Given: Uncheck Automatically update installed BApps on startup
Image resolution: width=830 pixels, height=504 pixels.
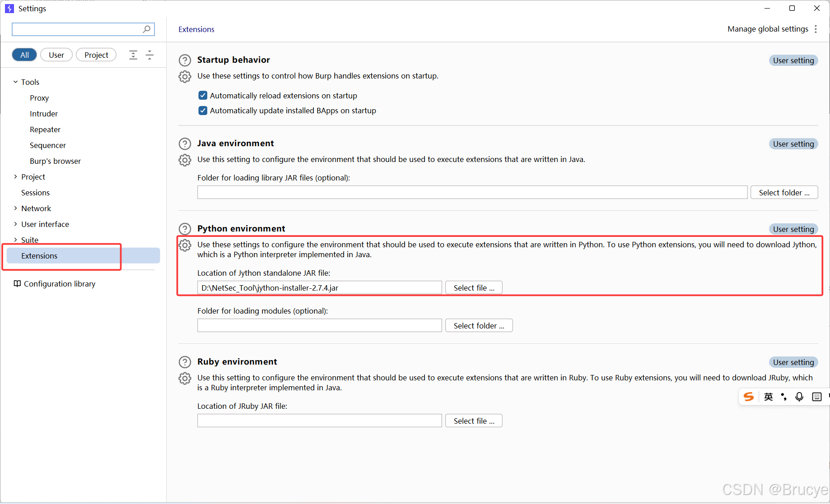Looking at the screenshot, I should [x=203, y=111].
